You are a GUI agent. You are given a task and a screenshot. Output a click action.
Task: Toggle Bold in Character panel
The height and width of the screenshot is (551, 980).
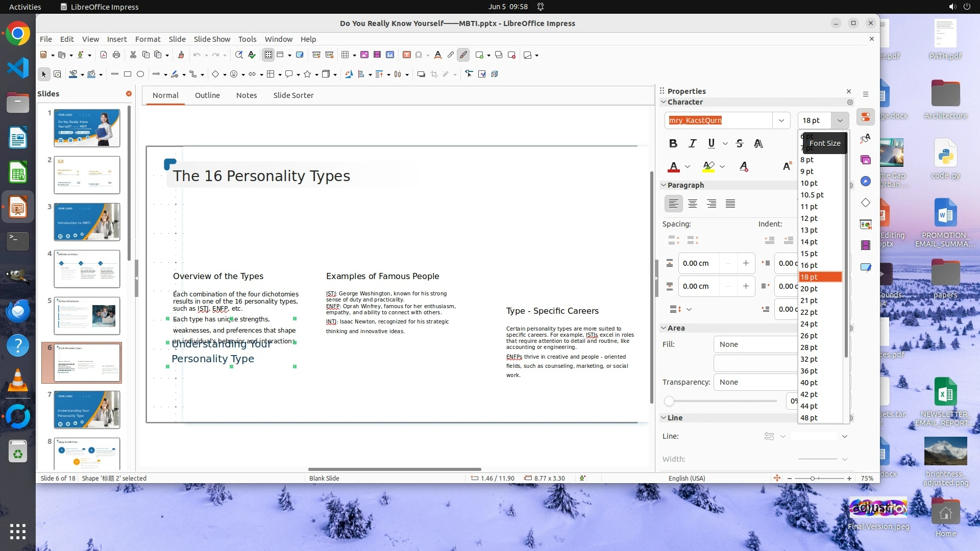[x=673, y=143]
